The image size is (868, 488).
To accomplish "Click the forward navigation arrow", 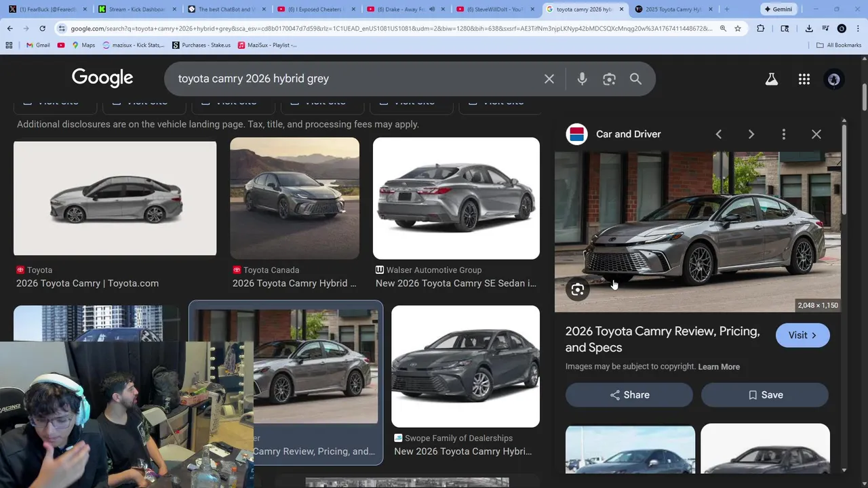I will click(x=26, y=28).
